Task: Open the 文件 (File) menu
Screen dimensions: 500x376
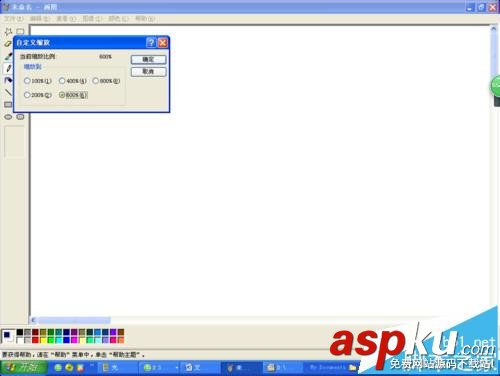Action: click(x=14, y=19)
